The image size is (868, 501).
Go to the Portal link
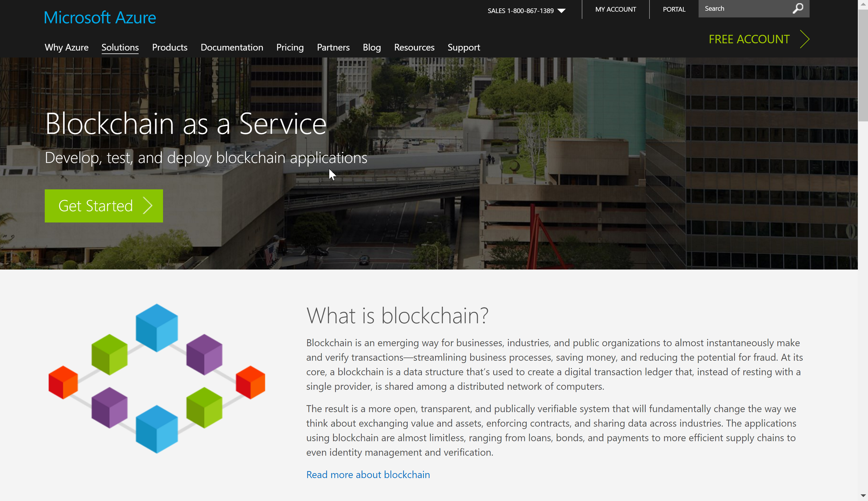[x=674, y=10]
